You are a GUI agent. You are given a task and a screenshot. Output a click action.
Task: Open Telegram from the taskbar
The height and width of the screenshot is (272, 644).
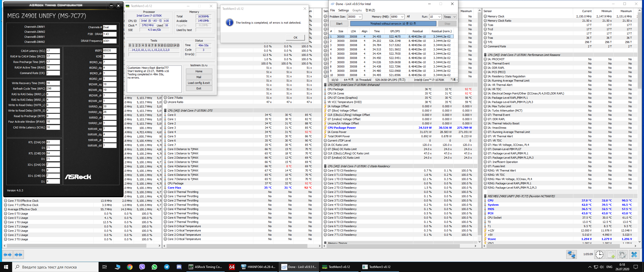(167, 267)
